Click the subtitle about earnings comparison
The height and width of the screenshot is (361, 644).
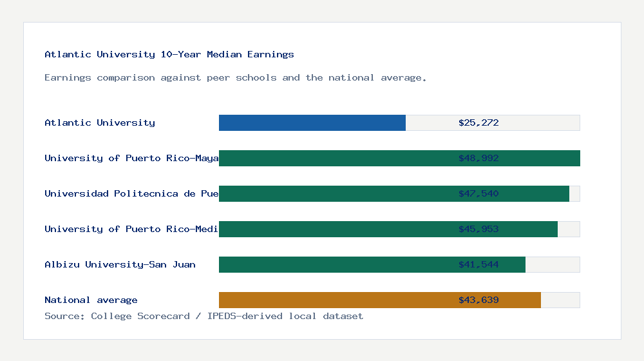point(235,78)
